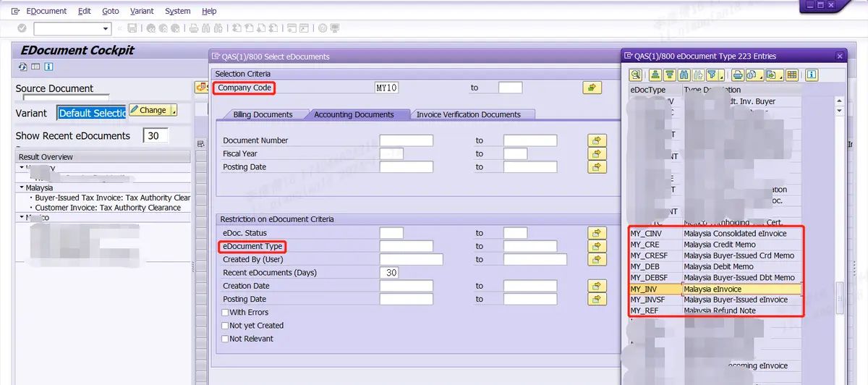
Task: Open the command field dropdown arrow
Action: [106, 28]
